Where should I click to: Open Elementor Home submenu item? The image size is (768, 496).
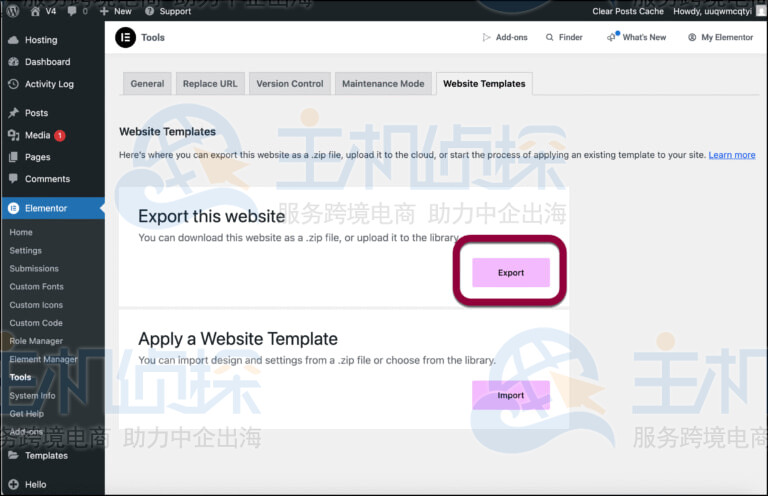coord(21,232)
